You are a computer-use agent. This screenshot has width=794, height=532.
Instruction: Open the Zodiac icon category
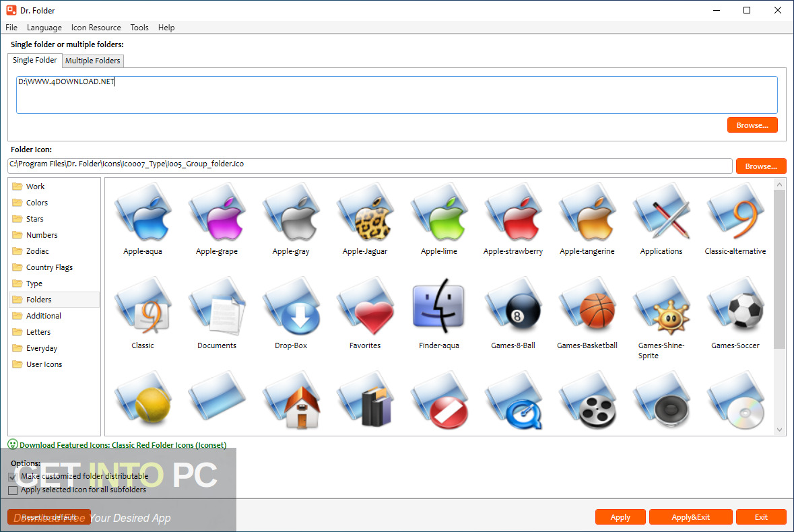tap(54, 251)
